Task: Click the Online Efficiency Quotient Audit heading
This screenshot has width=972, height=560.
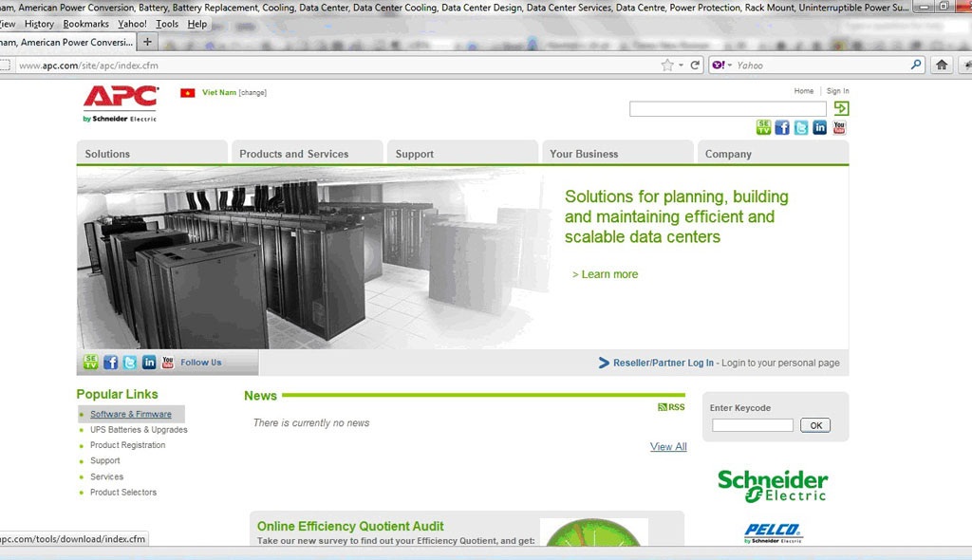Action: (x=350, y=527)
